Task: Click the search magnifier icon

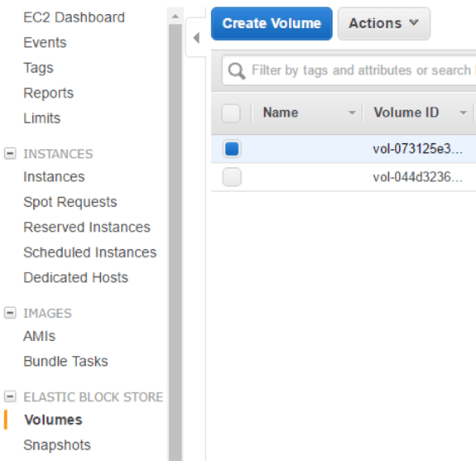Action: (x=237, y=70)
